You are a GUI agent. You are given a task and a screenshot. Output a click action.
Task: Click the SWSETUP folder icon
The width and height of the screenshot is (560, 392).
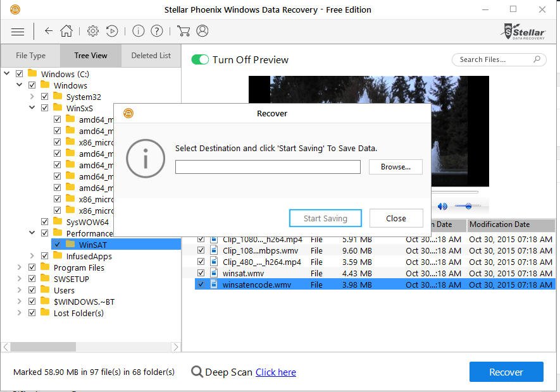coord(45,278)
